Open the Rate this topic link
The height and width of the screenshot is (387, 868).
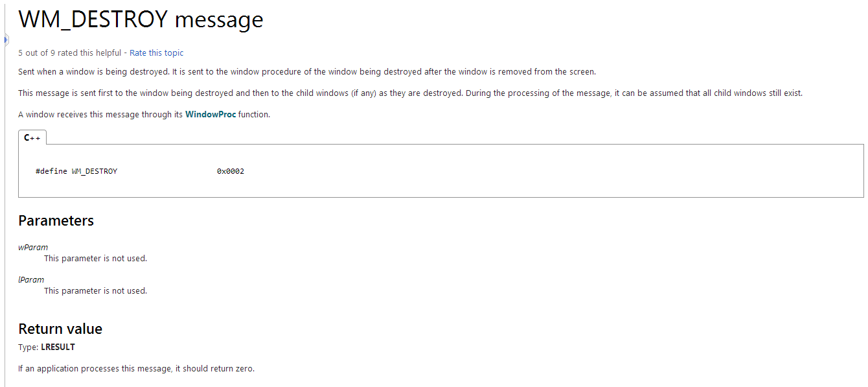[156, 53]
